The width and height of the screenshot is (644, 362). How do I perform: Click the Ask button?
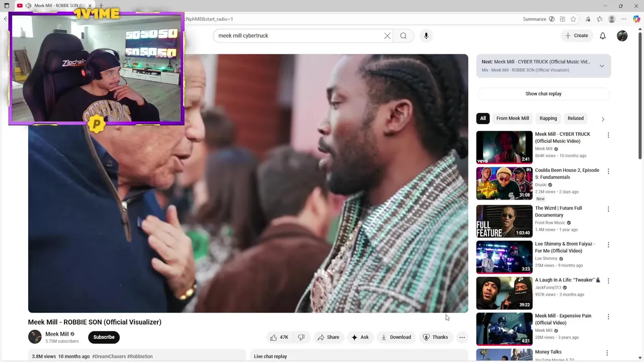click(360, 337)
